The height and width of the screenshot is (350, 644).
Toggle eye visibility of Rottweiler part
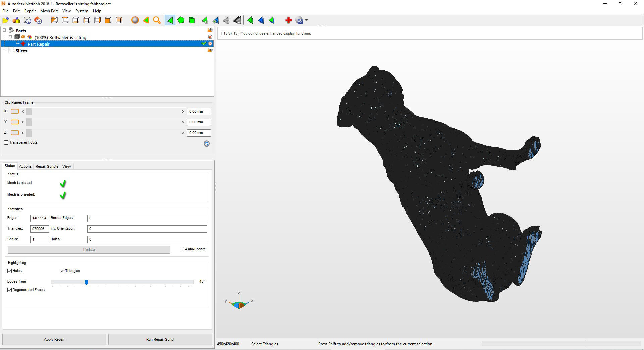[23, 37]
